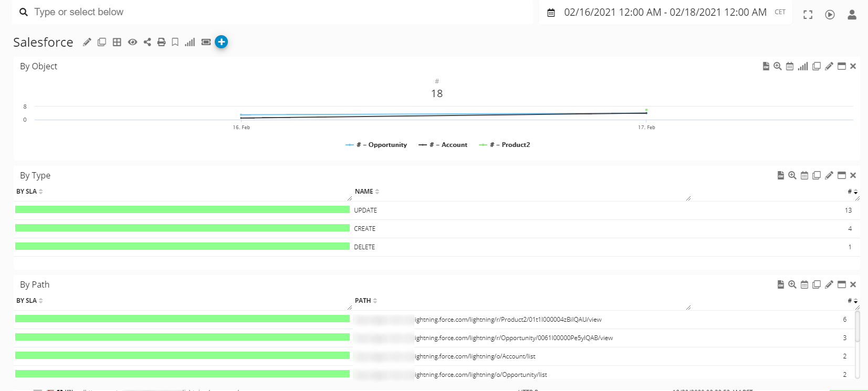Select the DELETE row in By Type
This screenshot has width=868, height=391.
364,247
